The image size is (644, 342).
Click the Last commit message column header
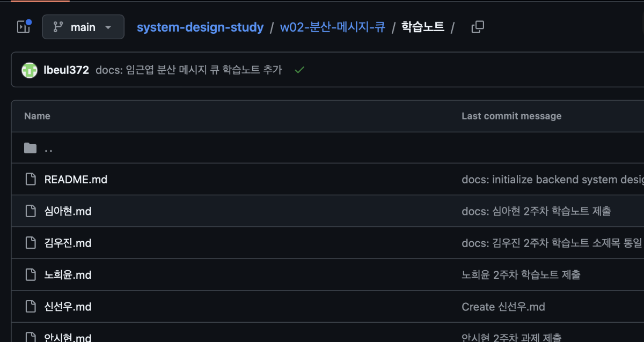[x=511, y=116]
